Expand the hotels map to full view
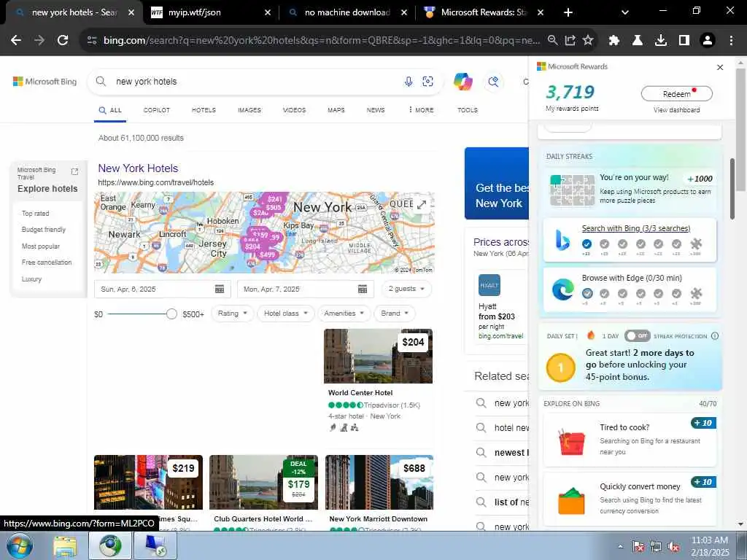Viewport: 747px width, 560px height. tap(422, 205)
